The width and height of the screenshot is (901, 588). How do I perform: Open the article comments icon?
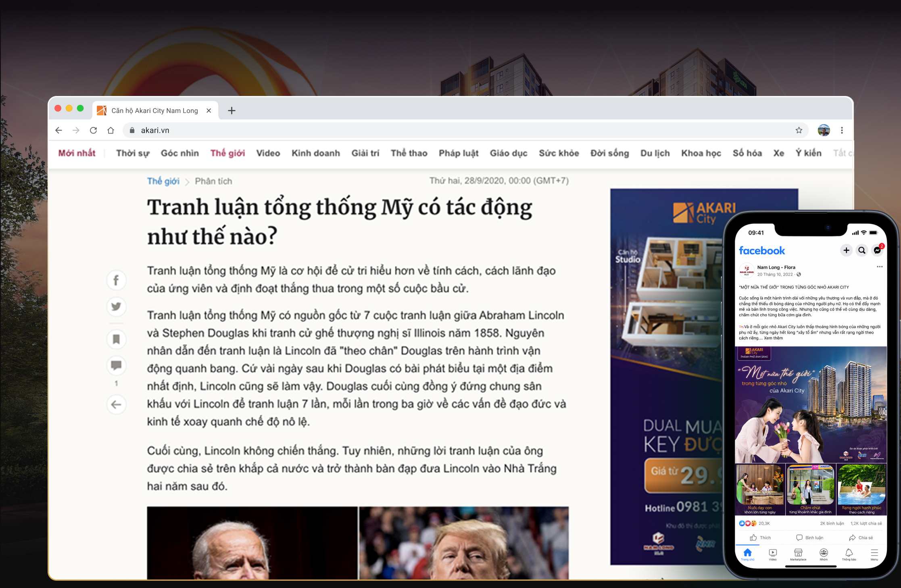click(x=116, y=365)
